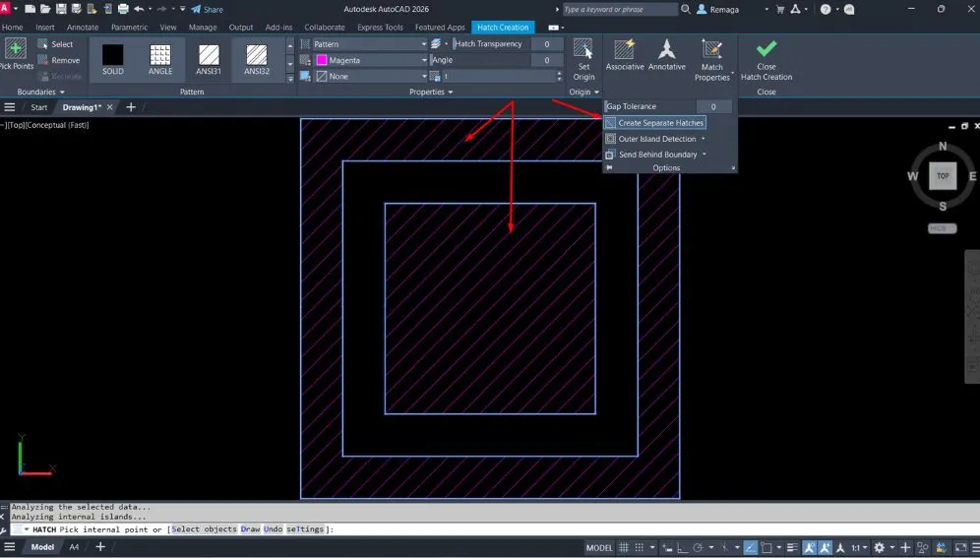Toggle the grid display in status bar
Viewport: 980px width, 558px height.
point(626,547)
